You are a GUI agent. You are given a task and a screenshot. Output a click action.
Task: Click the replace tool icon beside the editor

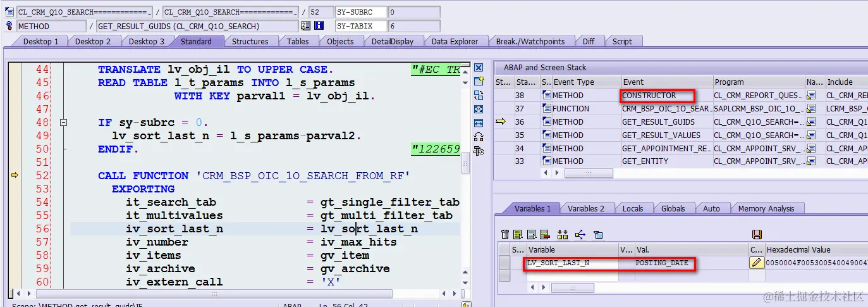pos(479,96)
